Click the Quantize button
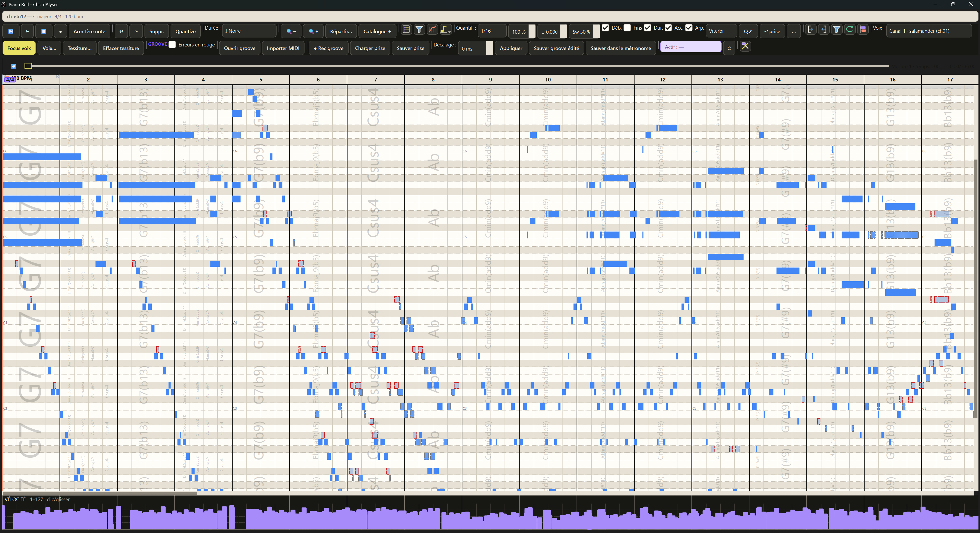This screenshot has width=980, height=533. pyautogui.click(x=185, y=31)
